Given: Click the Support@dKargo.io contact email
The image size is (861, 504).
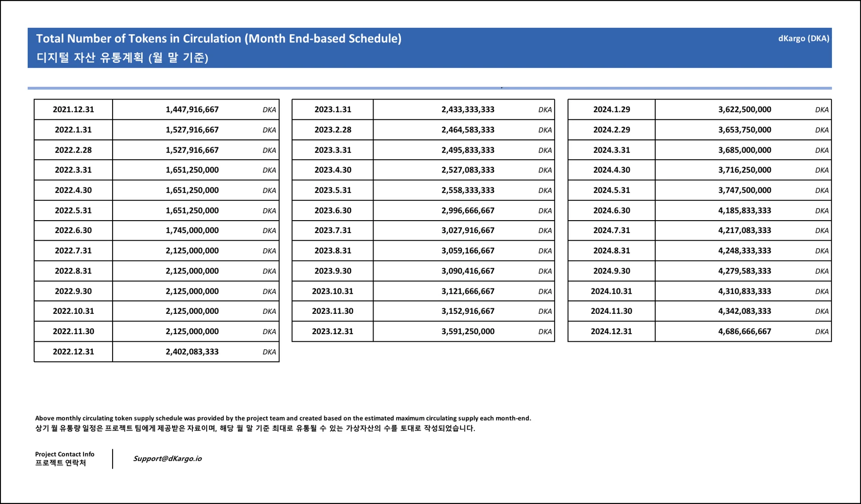Looking at the screenshot, I should [x=167, y=458].
